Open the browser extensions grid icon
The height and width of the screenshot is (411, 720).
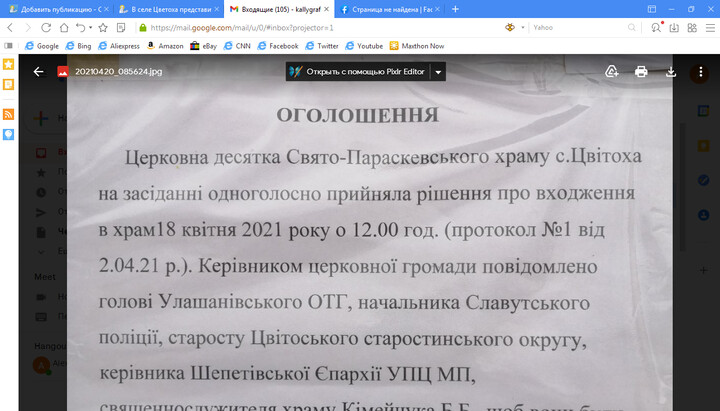(x=691, y=28)
